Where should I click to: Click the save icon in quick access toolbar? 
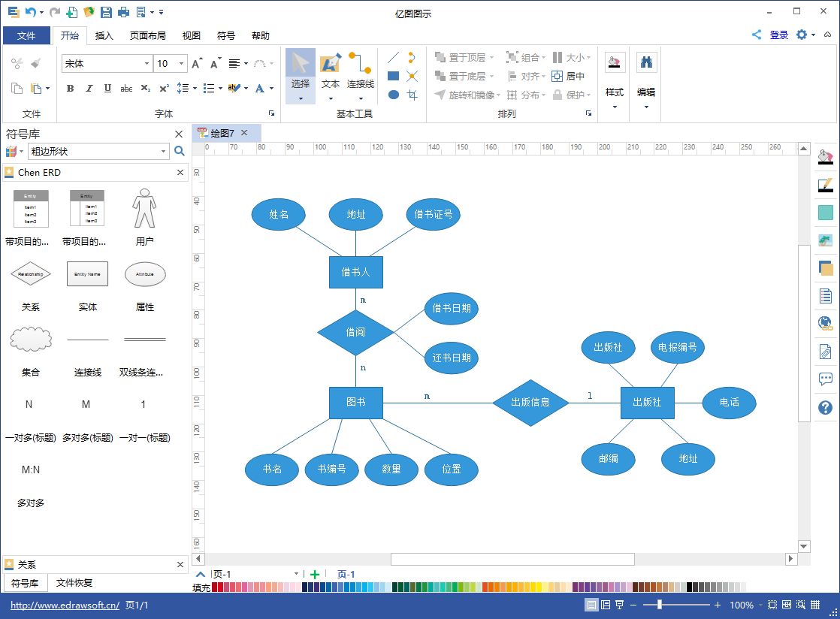click(106, 12)
